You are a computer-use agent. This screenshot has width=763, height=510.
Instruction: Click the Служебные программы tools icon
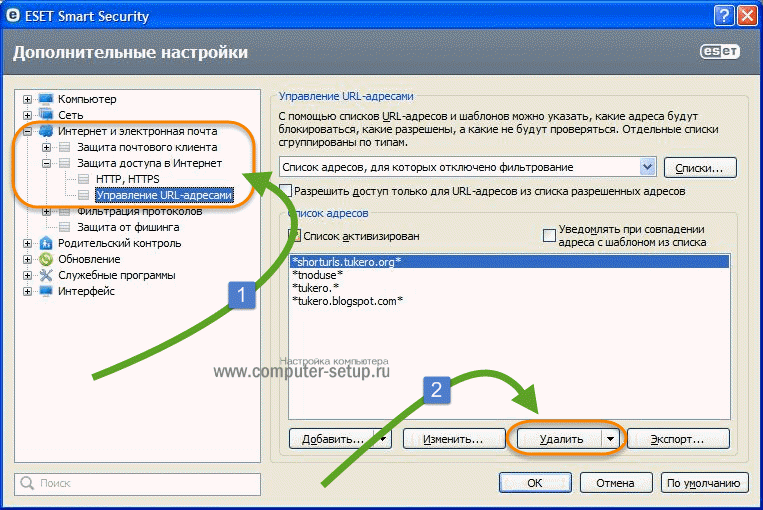point(46,275)
